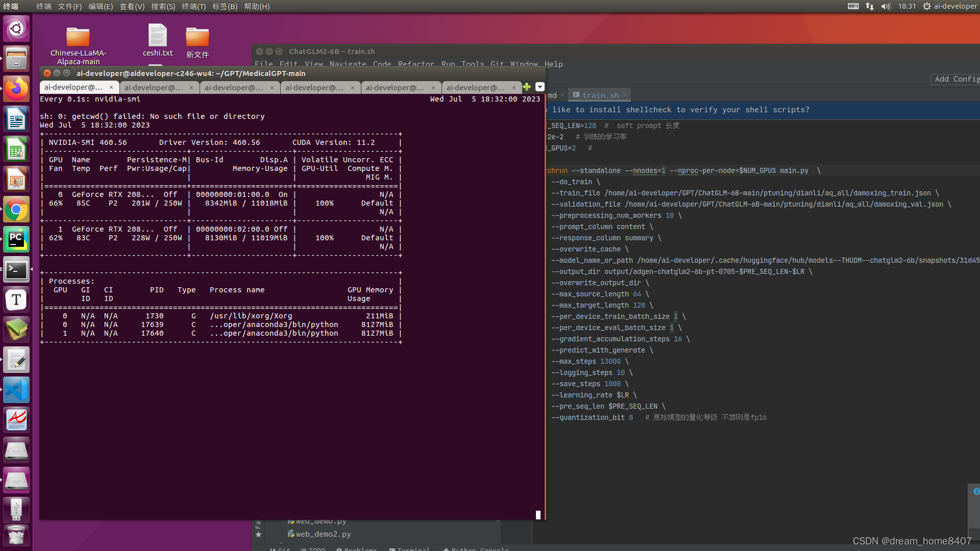
Task: Open the 搜索(S) terminal menu
Action: pyautogui.click(x=163, y=6)
